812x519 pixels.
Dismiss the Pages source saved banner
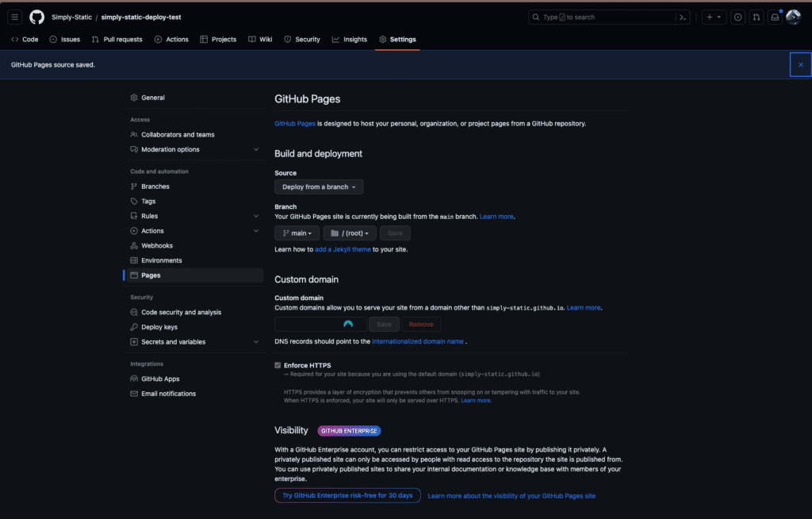(801, 65)
